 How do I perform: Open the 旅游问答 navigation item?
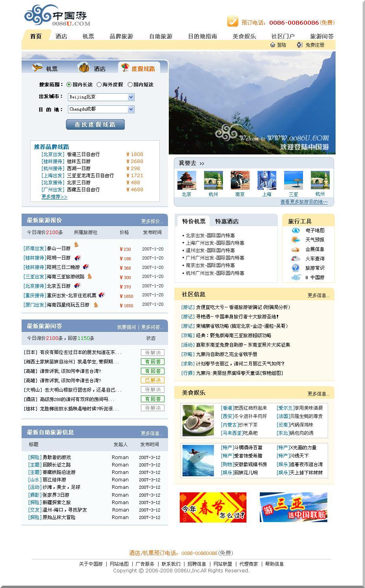pos(322,36)
